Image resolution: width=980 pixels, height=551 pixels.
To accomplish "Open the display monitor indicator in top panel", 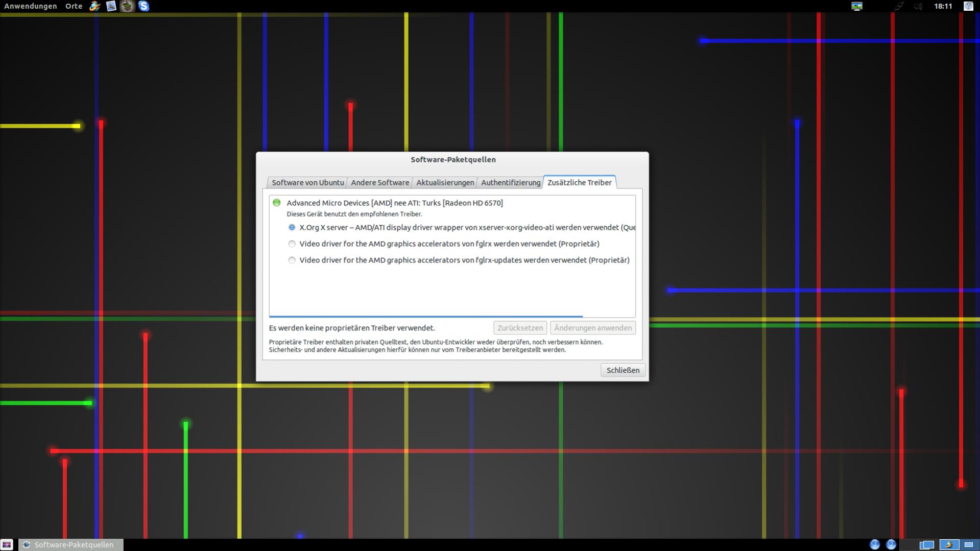I will pos(856,6).
